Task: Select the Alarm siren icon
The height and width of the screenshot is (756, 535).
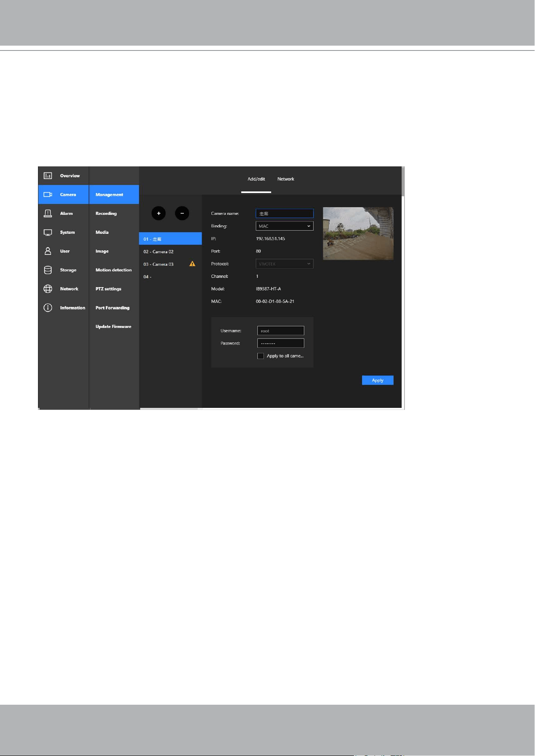Action: coord(48,213)
